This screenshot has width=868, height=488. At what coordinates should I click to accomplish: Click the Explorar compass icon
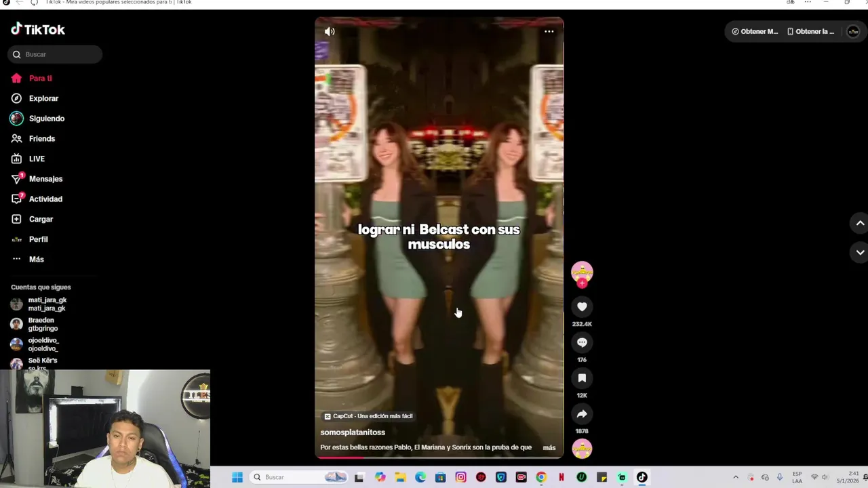16,98
